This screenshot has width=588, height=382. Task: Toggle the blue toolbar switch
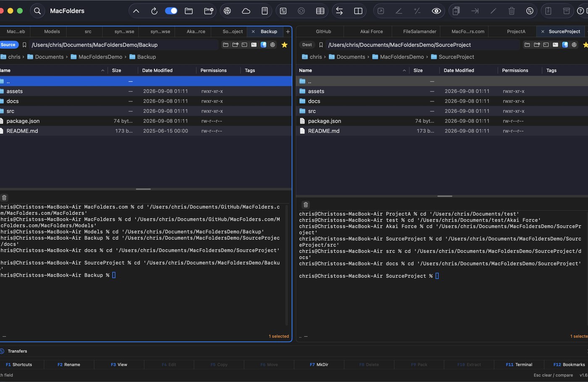coord(171,11)
